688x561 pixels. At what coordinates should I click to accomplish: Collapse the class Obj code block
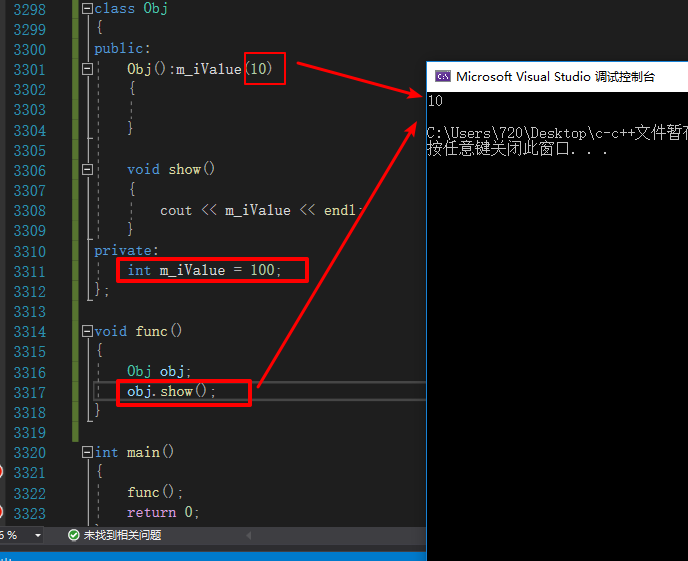tap(87, 8)
